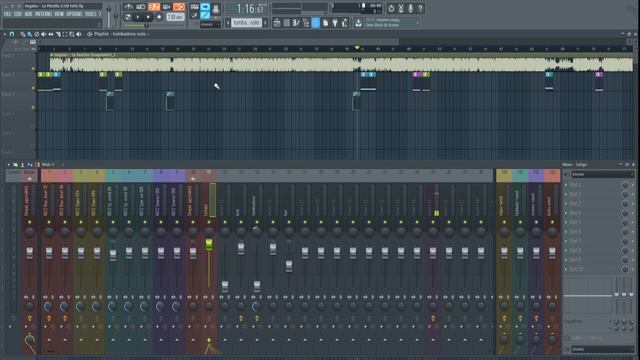Select the Slip tool in Playlist
640x360 pixels.
pos(51,34)
